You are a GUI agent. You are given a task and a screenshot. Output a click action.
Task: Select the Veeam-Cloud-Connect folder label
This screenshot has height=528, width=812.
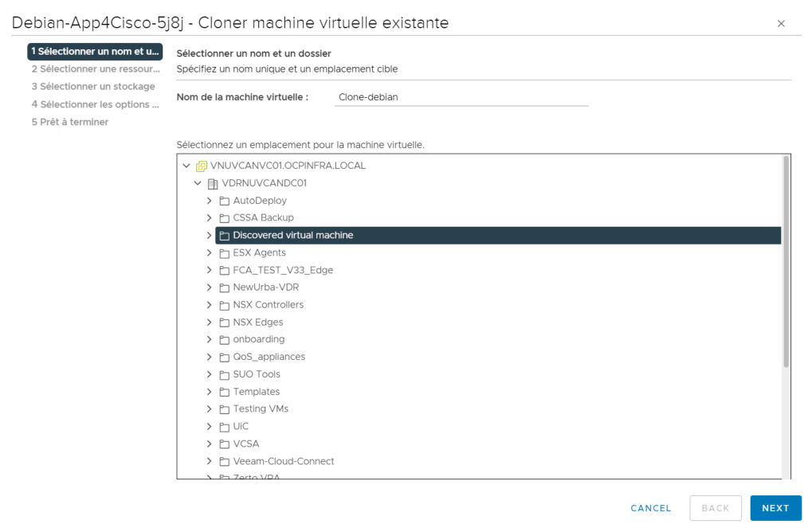283,461
